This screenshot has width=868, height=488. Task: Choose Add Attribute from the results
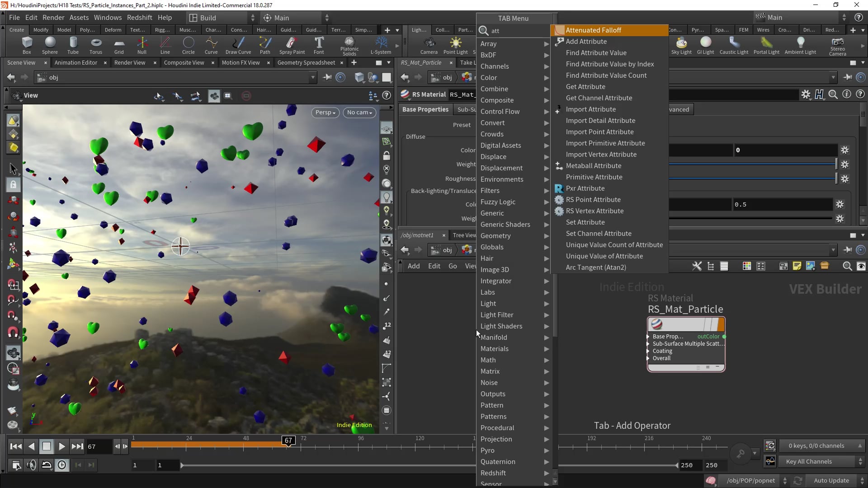pyautogui.click(x=586, y=42)
